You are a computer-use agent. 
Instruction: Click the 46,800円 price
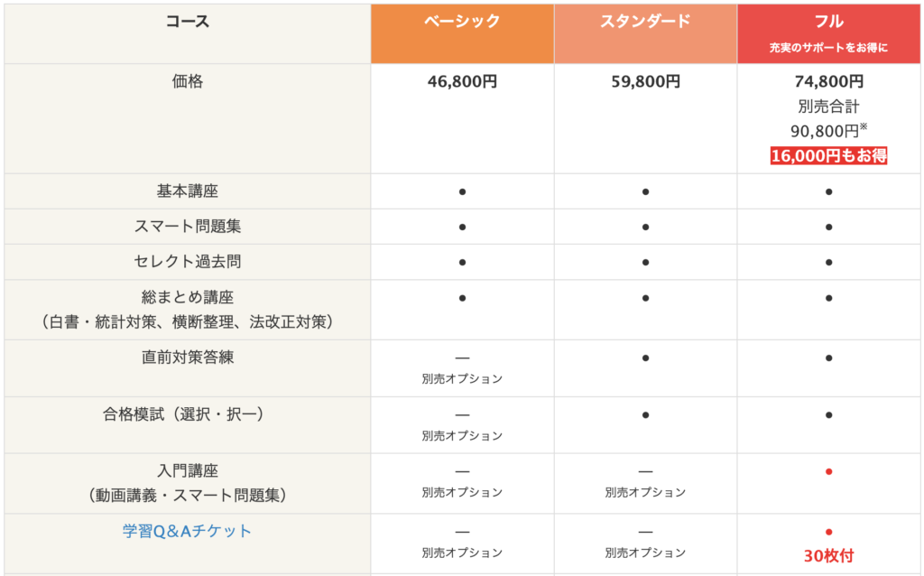(x=462, y=82)
